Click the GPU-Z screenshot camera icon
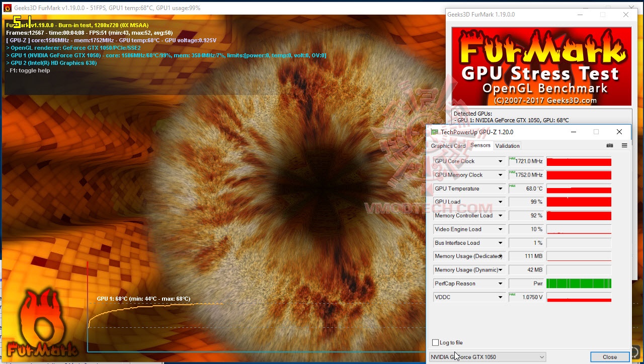The height and width of the screenshot is (364, 644). [x=610, y=146]
